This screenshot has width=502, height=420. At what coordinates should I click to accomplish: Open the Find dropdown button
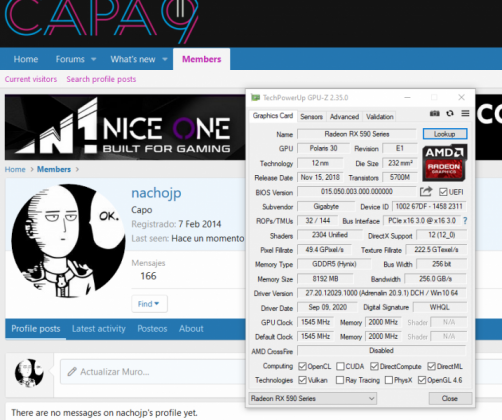click(x=149, y=304)
